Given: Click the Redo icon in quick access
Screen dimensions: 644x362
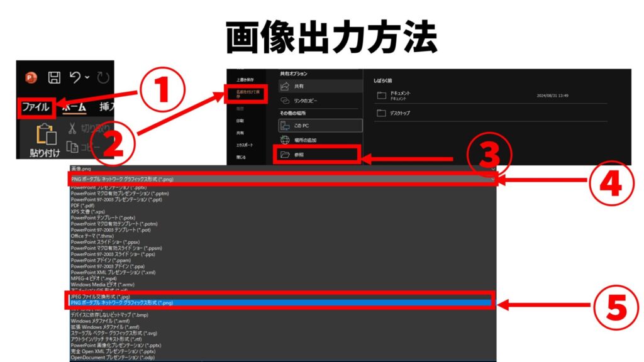Looking at the screenshot, I should click(x=103, y=78).
